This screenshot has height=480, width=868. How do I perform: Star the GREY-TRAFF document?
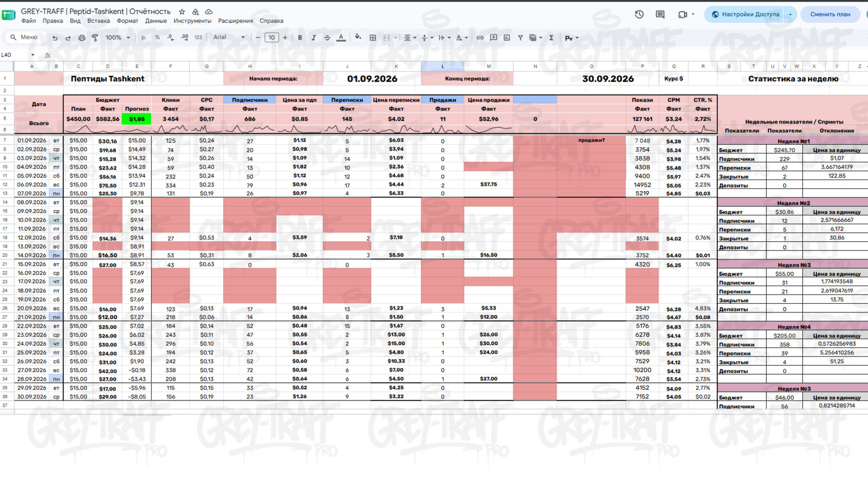pos(182,12)
